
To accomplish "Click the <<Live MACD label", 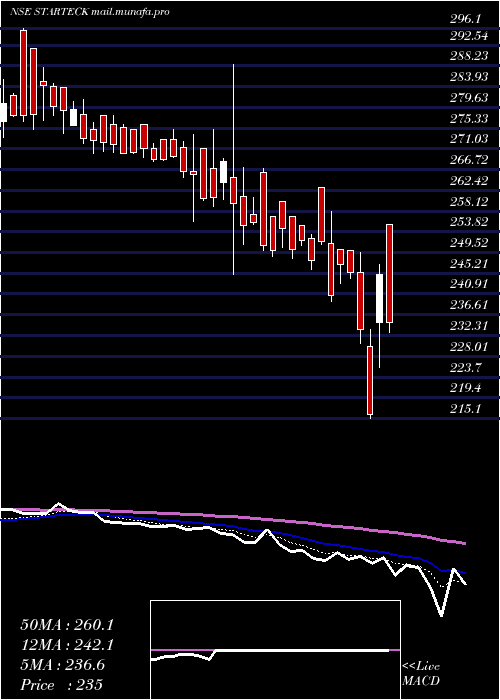I will pos(421,674).
